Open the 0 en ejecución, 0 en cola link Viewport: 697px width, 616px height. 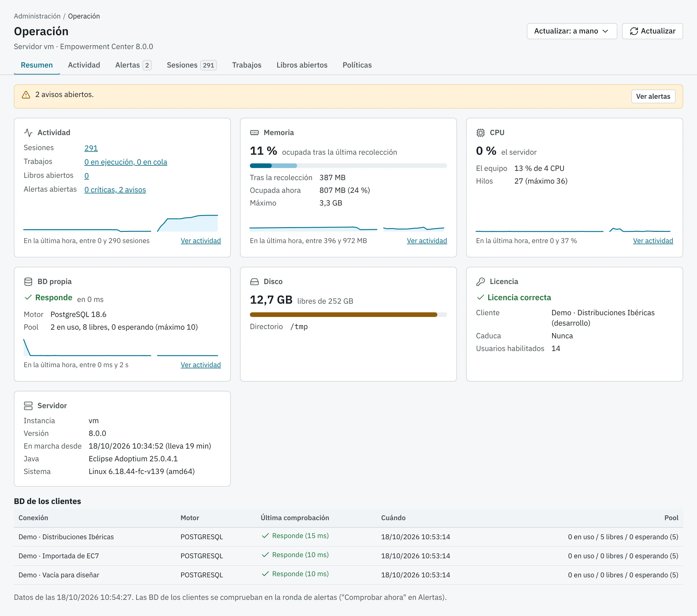[x=126, y=162]
